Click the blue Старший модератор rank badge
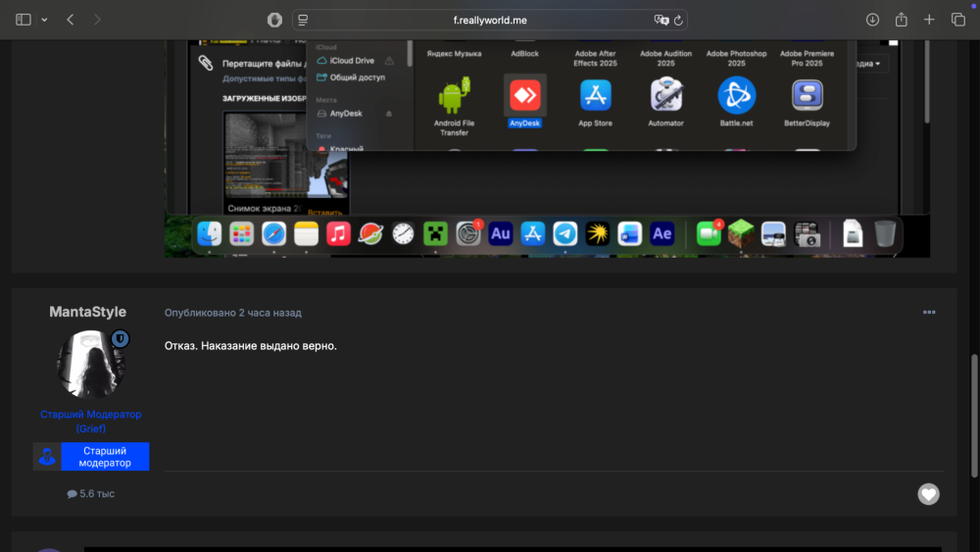Screen dimensions: 980x552 pyautogui.click(x=91, y=456)
